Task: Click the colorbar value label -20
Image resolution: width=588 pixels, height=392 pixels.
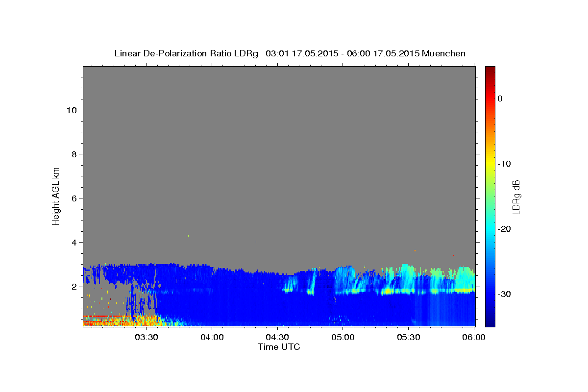Action: (x=504, y=229)
